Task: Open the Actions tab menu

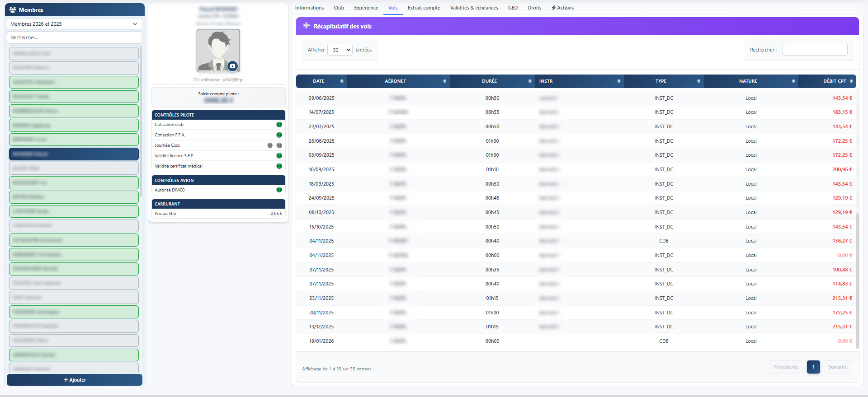Action: (562, 8)
